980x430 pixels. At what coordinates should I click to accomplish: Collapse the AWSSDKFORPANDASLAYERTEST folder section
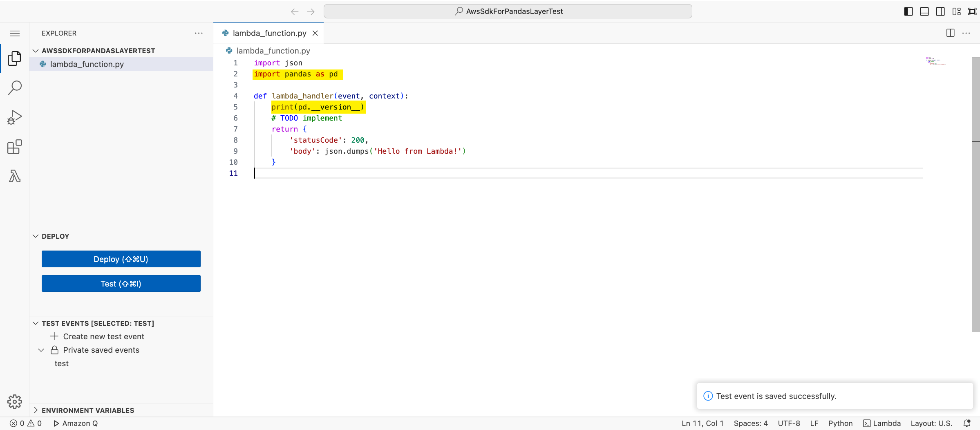(x=121, y=51)
